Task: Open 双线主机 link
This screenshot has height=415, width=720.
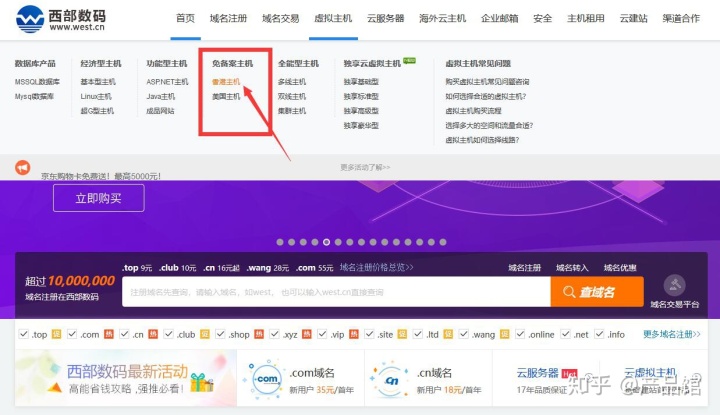Action: click(x=292, y=96)
